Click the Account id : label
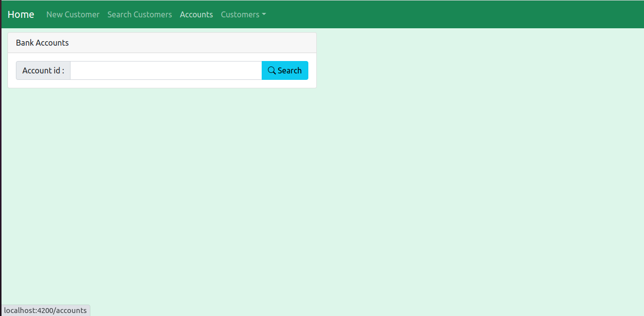The height and width of the screenshot is (316, 644). click(43, 70)
